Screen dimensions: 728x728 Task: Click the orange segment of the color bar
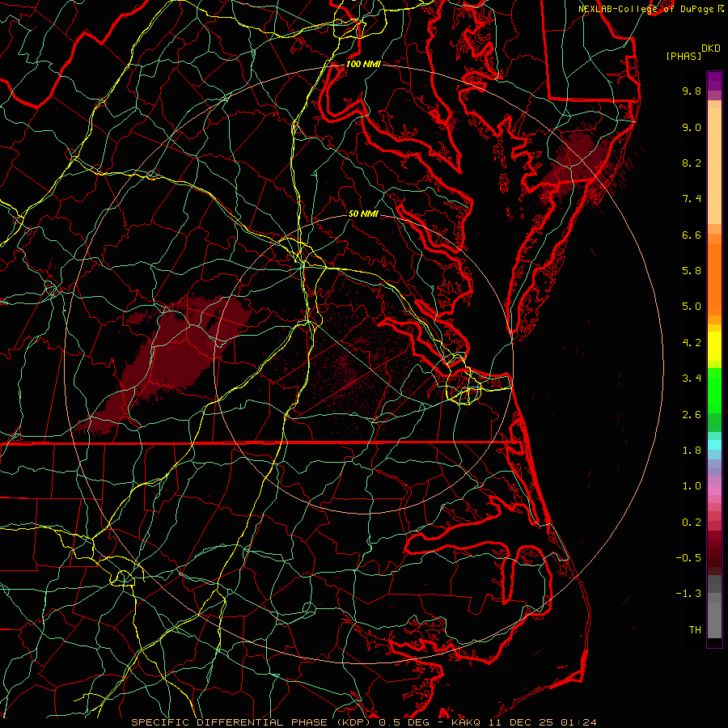tap(714, 279)
